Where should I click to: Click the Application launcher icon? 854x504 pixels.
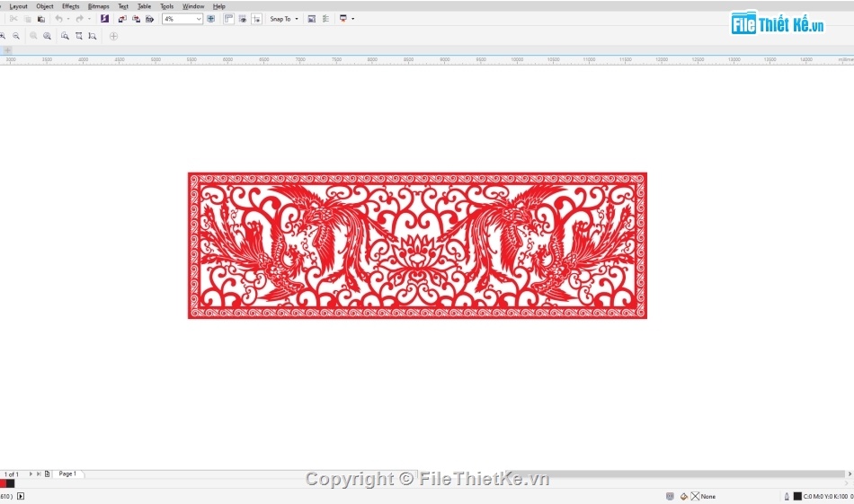click(x=343, y=19)
